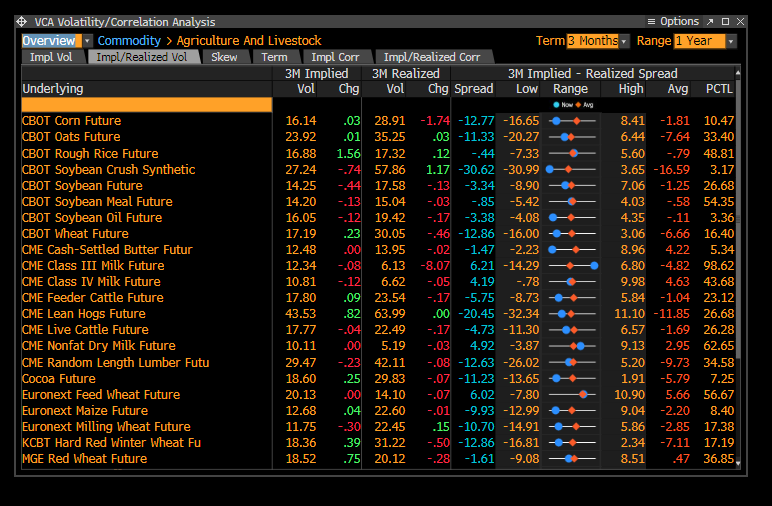Switch to the Skew tab
Image resolution: width=772 pixels, height=506 pixels.
tap(225, 57)
